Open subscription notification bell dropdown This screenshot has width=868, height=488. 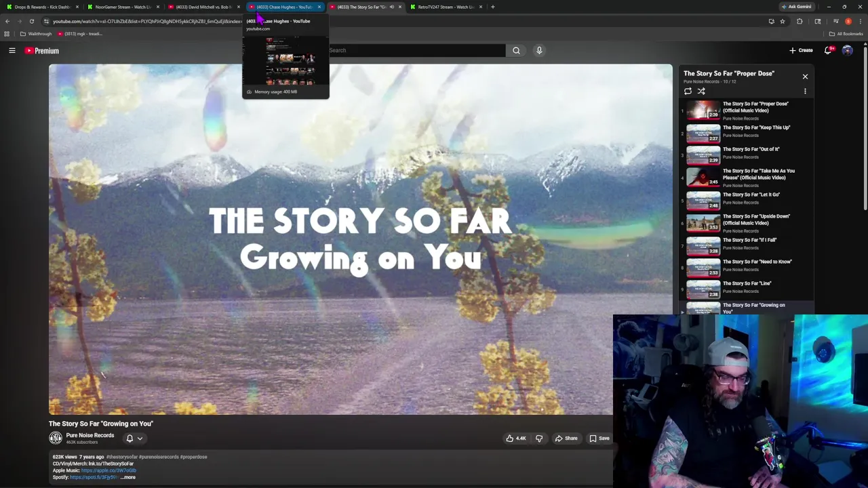coord(134,439)
